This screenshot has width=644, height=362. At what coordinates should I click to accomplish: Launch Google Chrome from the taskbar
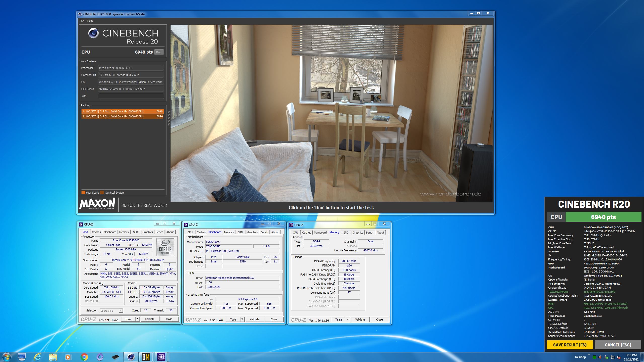[x=84, y=357]
